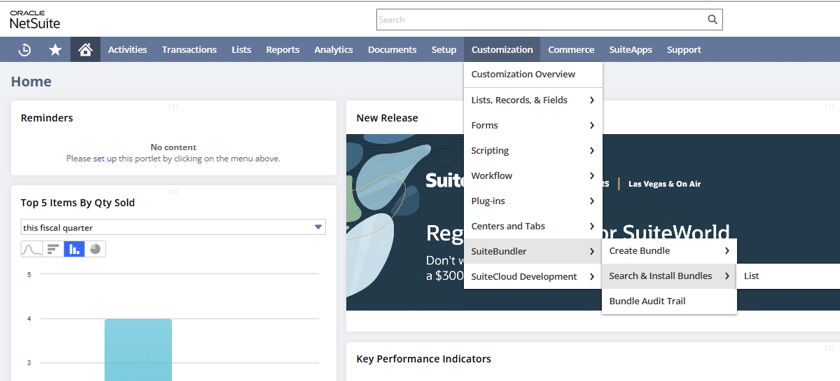
Task: Open the Recent Records clock icon
Action: coord(25,50)
